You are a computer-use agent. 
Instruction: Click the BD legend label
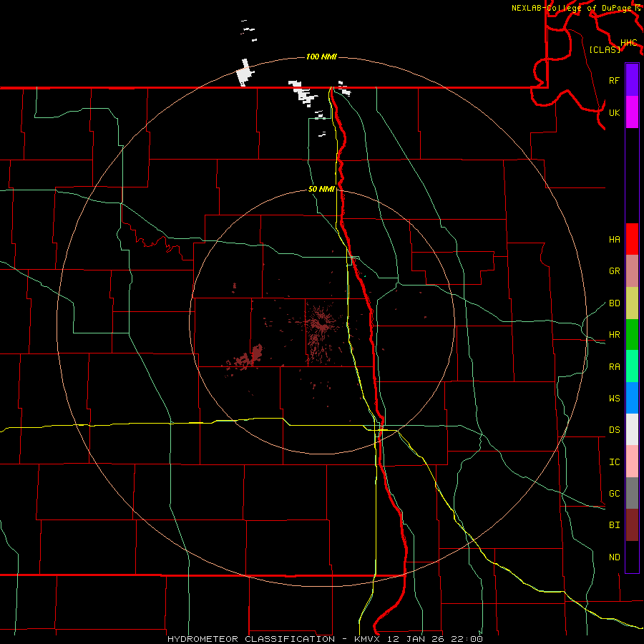614,303
